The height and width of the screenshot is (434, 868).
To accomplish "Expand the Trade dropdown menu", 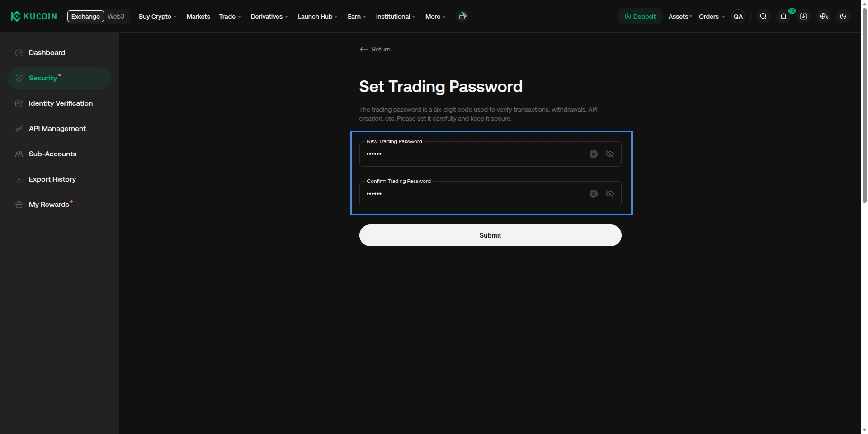I will click(x=230, y=16).
